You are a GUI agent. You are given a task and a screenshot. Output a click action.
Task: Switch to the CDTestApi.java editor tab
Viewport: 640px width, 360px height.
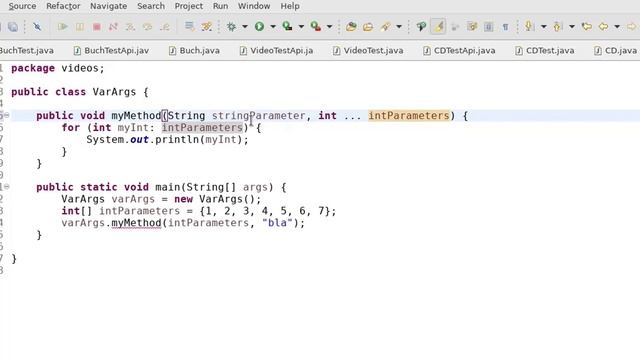(x=460, y=51)
